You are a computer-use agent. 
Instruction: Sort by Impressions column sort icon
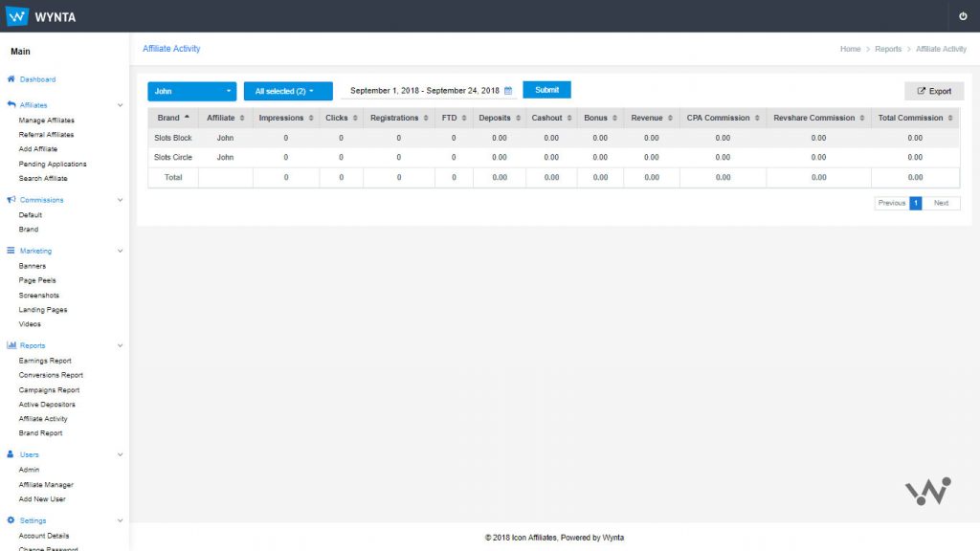pyautogui.click(x=311, y=118)
